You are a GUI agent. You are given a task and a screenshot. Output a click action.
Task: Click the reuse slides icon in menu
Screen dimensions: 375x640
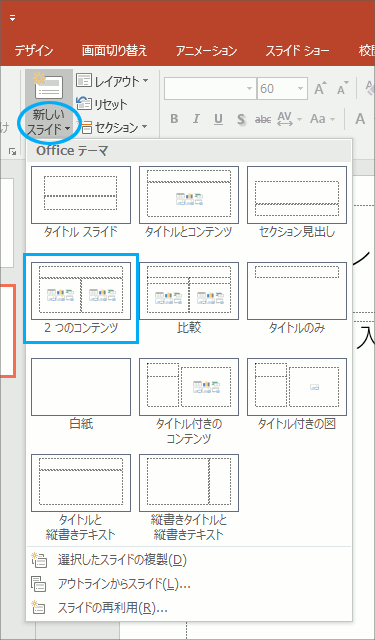tap(39, 608)
